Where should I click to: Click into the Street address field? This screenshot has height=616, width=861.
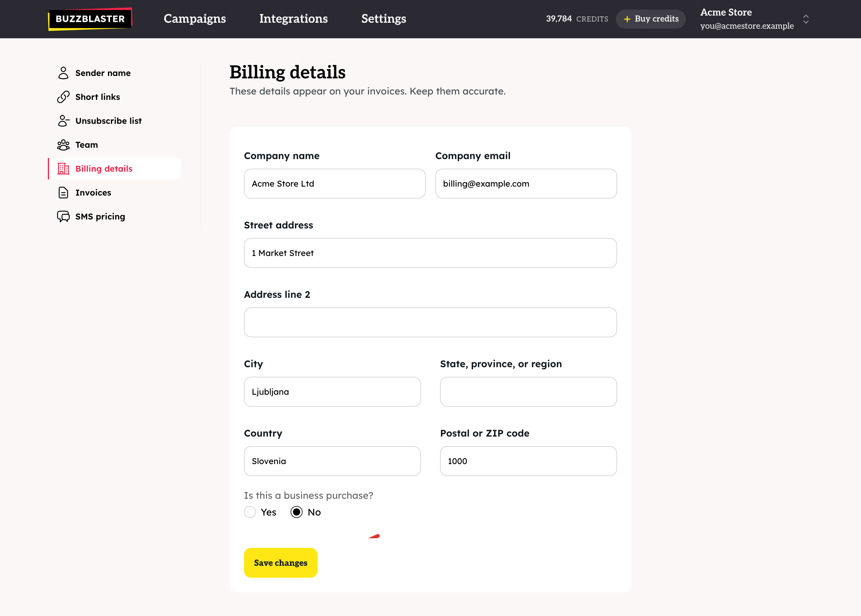click(430, 253)
